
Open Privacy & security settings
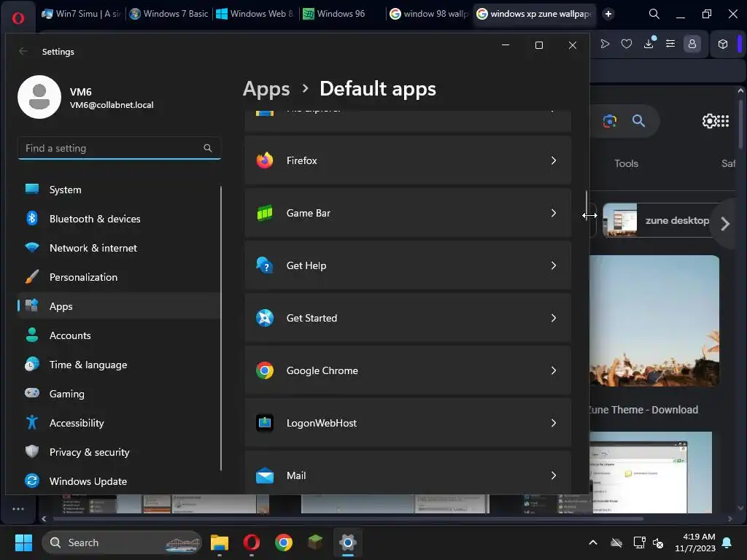[x=119, y=452]
